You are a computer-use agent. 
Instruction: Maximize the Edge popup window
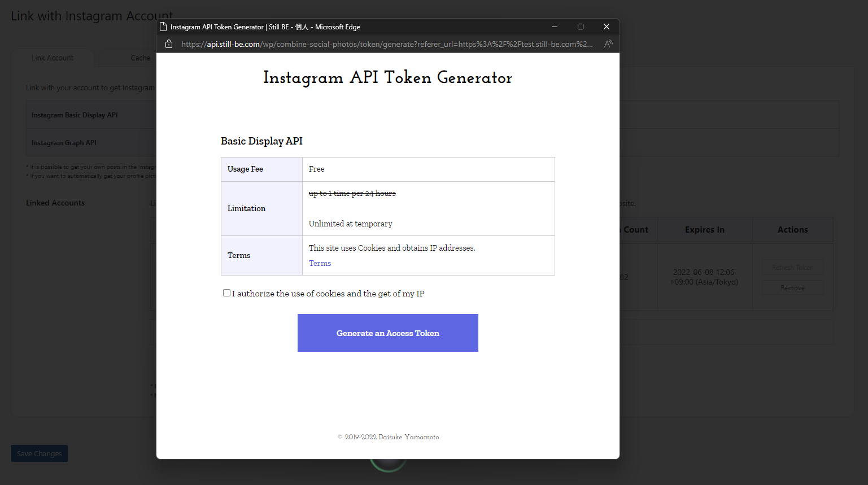[x=581, y=27]
